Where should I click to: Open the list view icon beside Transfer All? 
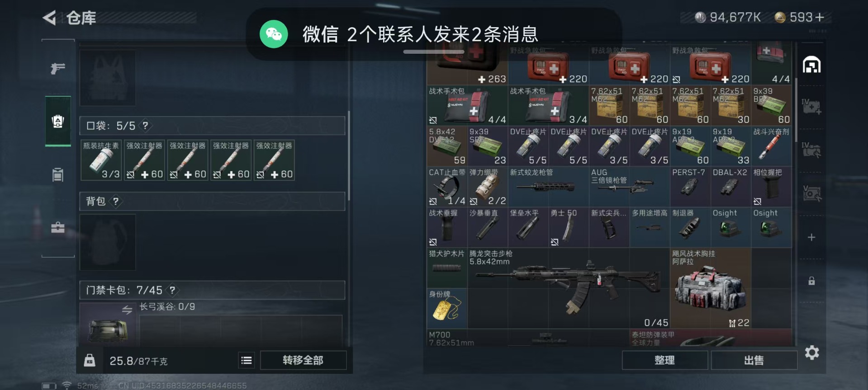[x=247, y=360]
